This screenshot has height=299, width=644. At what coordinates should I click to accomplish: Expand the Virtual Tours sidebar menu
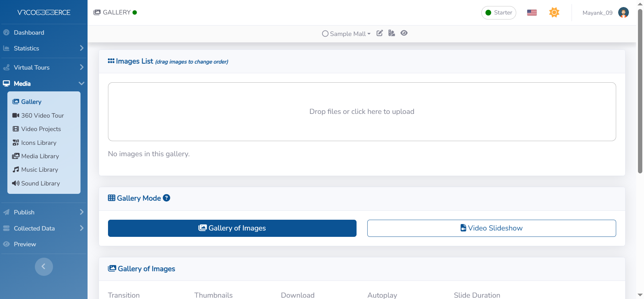(x=44, y=68)
